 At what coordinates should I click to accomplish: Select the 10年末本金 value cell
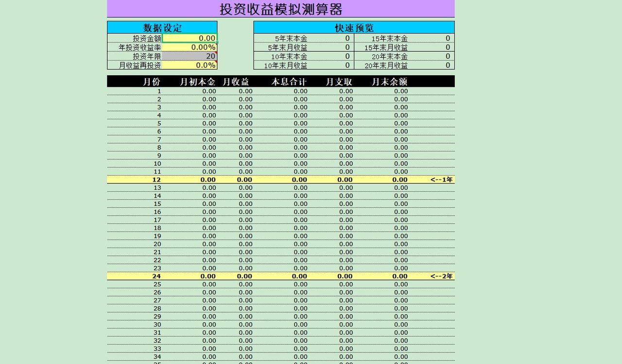point(347,56)
